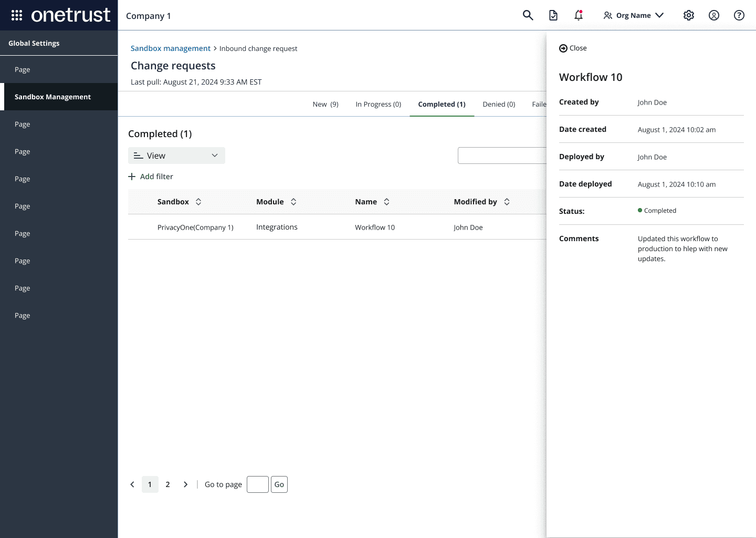Click the Completed status value in panel
Viewport: 756px width, 538px height.
coord(657,211)
